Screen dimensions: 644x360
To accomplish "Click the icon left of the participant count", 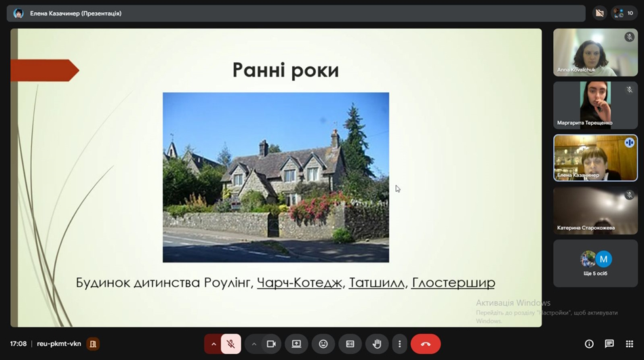I will [599, 13].
